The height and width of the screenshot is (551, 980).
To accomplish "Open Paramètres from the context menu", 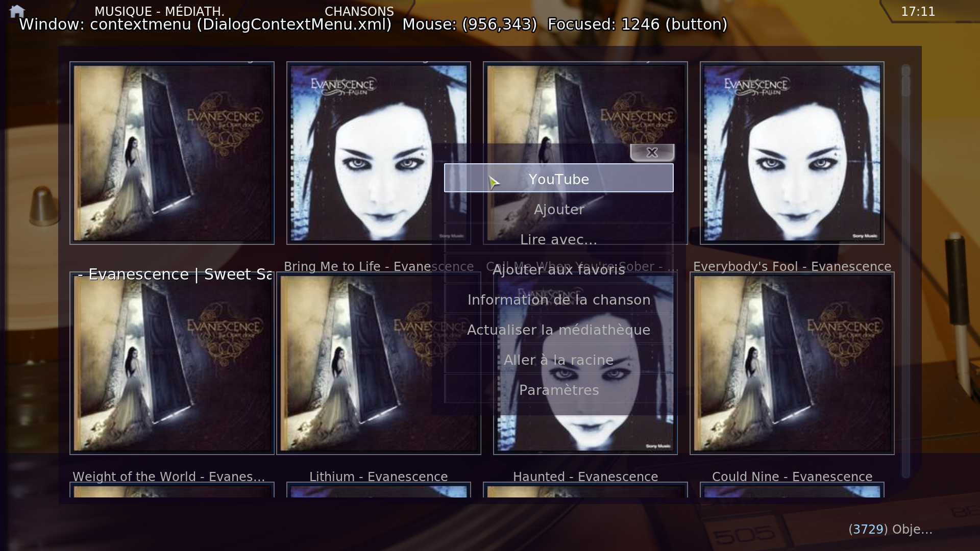I will tap(559, 390).
